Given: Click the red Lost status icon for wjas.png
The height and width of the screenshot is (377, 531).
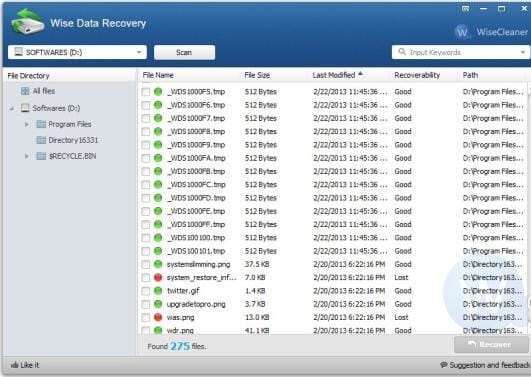Looking at the screenshot, I should (158, 317).
